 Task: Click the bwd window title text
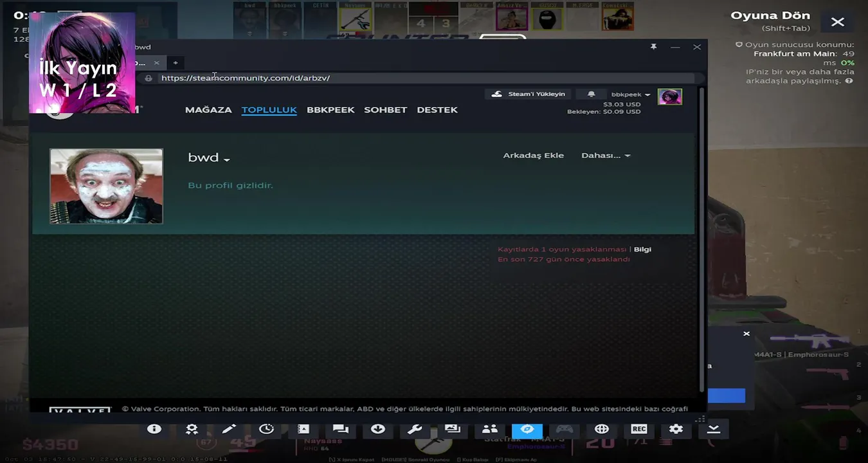pyautogui.click(x=143, y=47)
